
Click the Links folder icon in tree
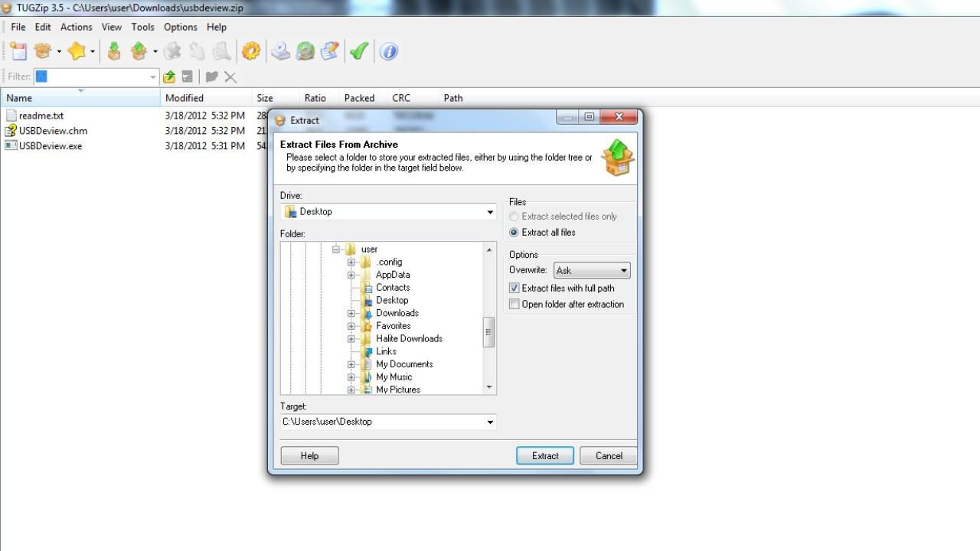coord(367,351)
